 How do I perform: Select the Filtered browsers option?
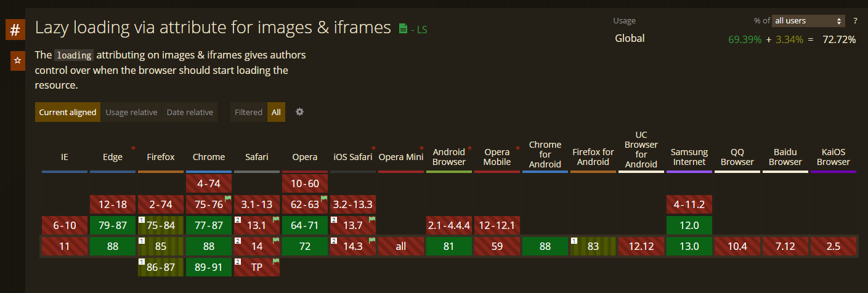[x=249, y=112]
